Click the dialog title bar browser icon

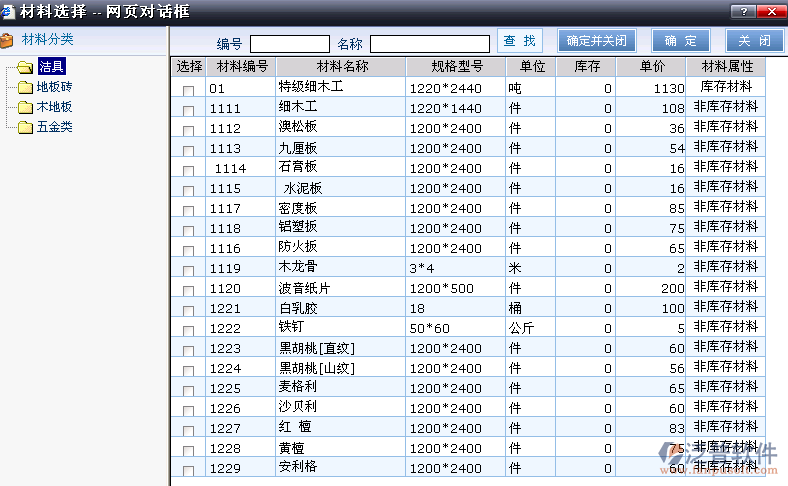[7, 11]
